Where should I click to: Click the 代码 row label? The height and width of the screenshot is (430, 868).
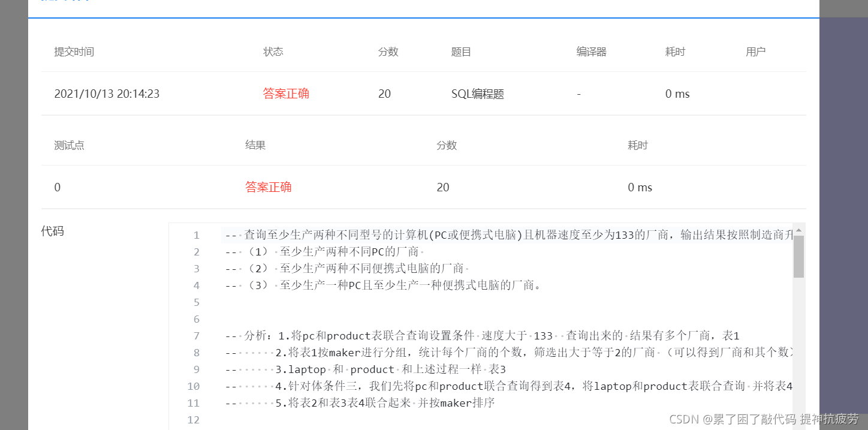(x=53, y=231)
